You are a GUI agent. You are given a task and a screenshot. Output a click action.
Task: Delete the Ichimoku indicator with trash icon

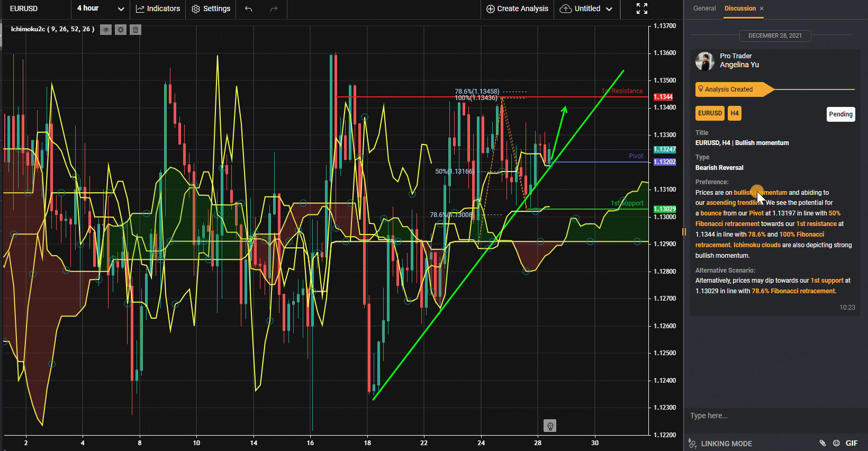click(x=135, y=30)
